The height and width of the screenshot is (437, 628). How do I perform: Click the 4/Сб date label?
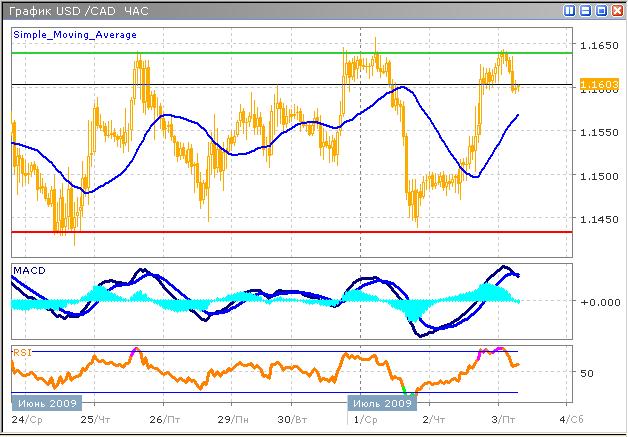point(569,419)
